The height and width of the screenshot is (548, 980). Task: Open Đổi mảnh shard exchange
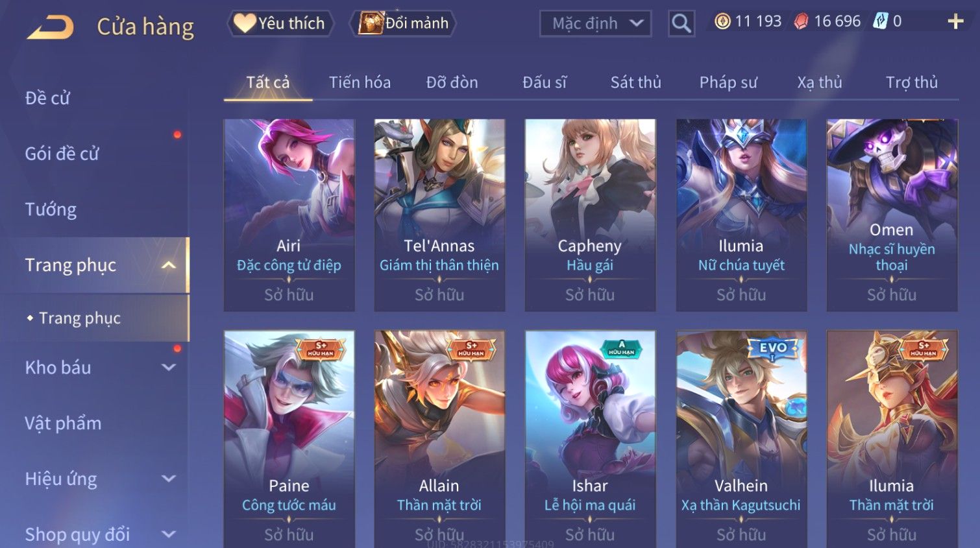[x=403, y=23]
